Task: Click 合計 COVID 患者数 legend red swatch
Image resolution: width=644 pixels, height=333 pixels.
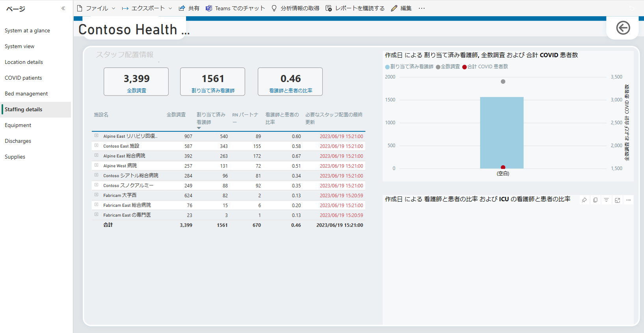Action: [x=465, y=67]
